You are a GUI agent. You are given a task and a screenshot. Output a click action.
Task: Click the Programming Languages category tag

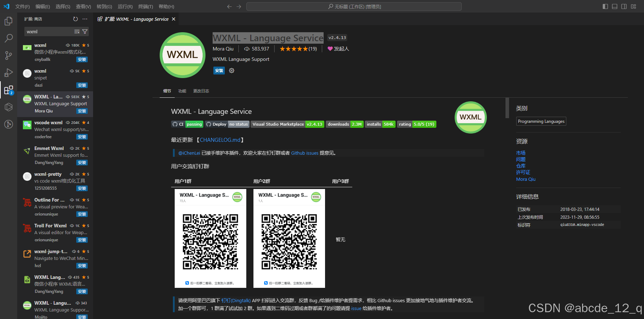[x=541, y=121]
